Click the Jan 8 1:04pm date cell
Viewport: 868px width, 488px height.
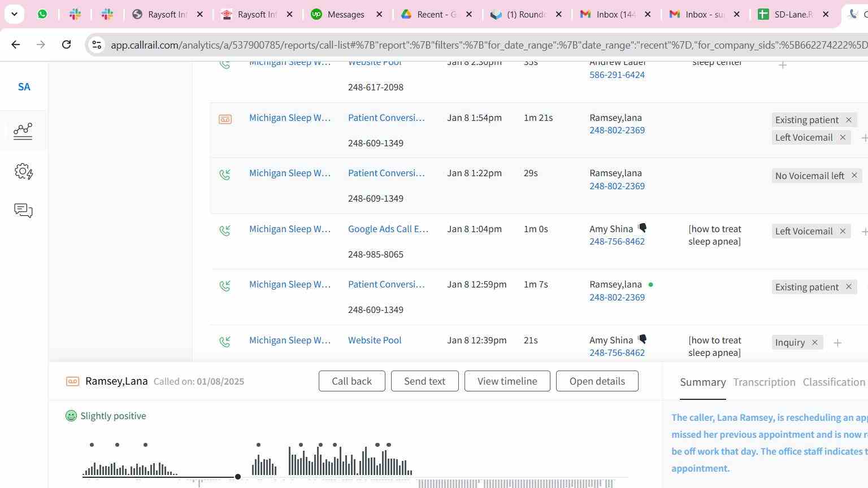point(474,229)
